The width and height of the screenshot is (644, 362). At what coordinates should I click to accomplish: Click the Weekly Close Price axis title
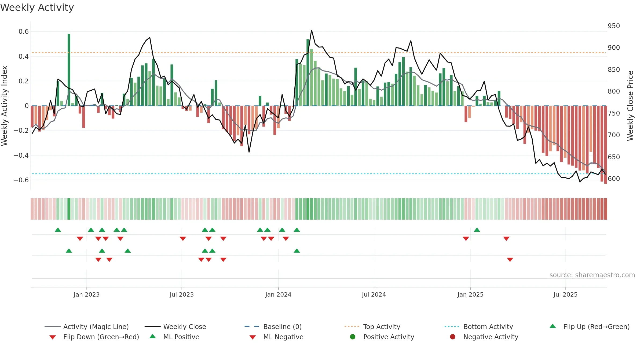pyautogui.click(x=630, y=106)
